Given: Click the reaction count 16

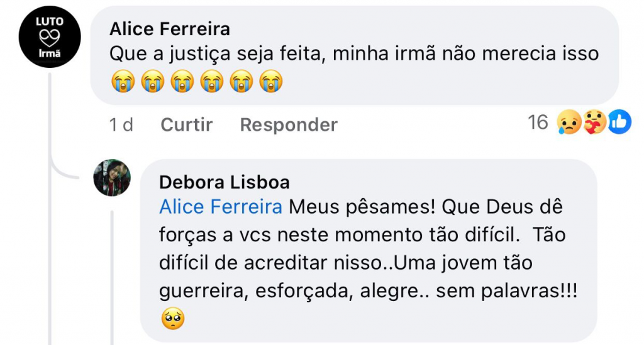Looking at the screenshot, I should click(x=538, y=122).
